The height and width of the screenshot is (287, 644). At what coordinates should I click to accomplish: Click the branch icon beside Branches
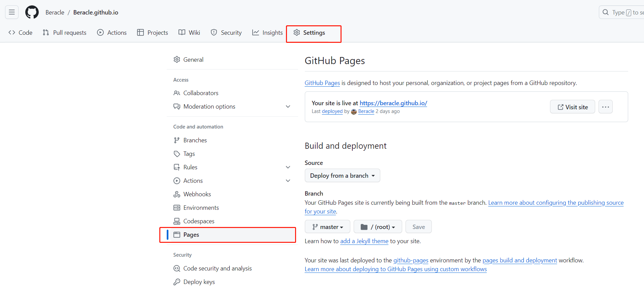[x=177, y=140]
